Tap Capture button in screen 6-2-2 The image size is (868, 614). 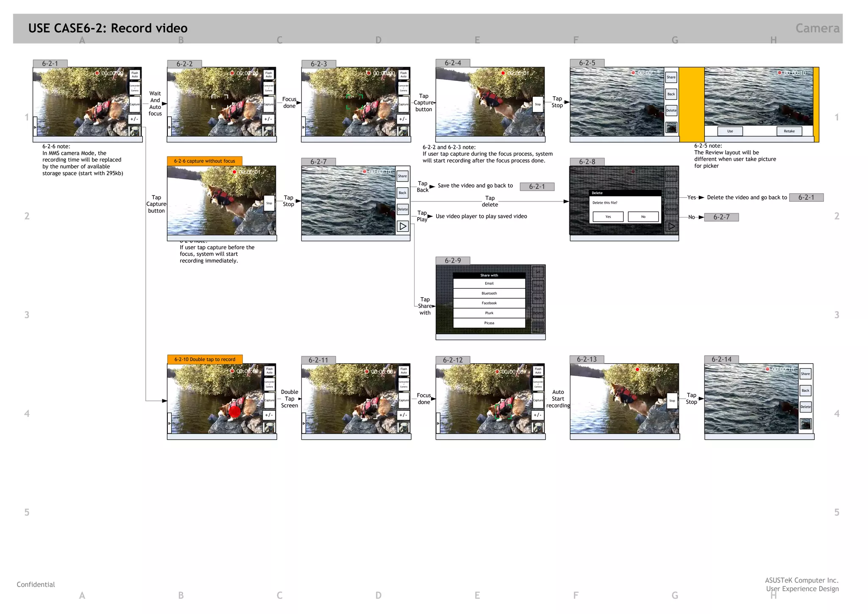(x=269, y=104)
